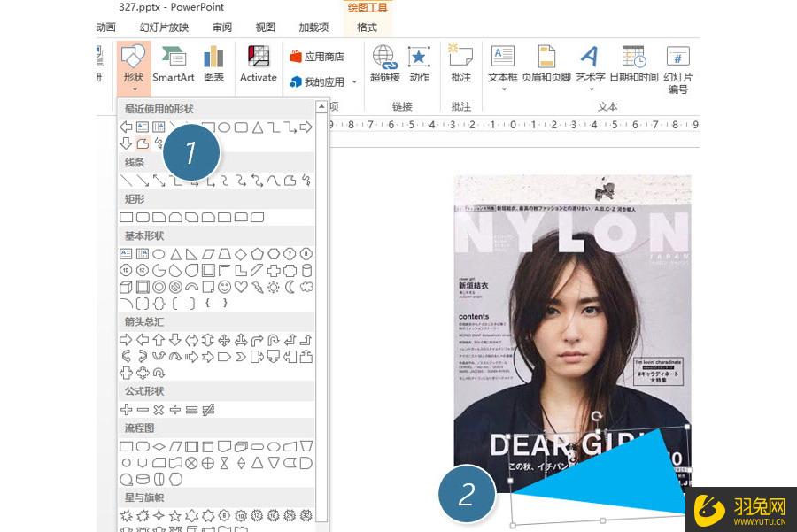The height and width of the screenshot is (532, 797).
Task: Select the cube shape in 基本形状
Action: pos(126,287)
